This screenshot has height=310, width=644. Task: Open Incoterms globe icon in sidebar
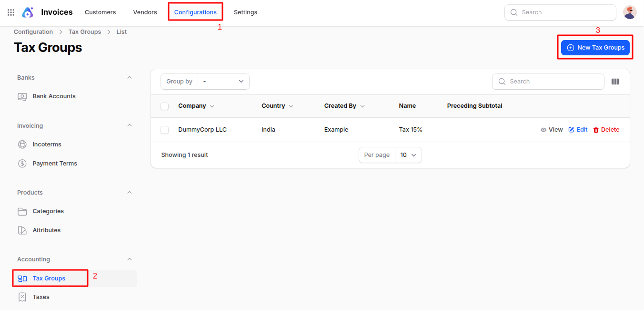click(22, 145)
